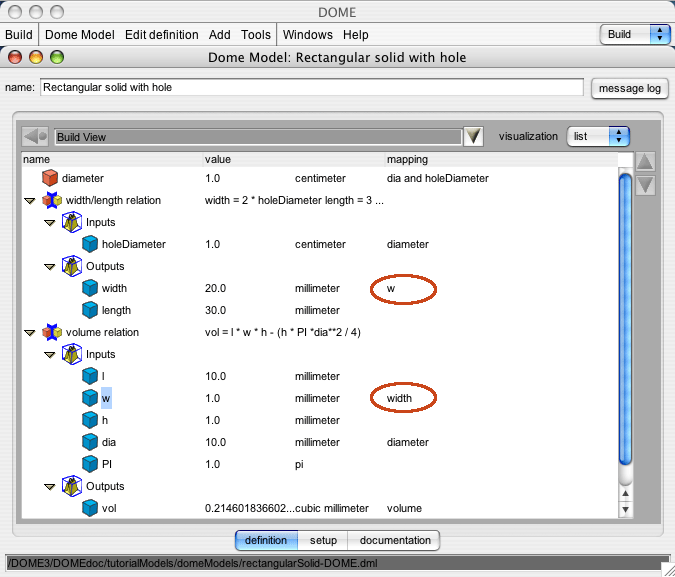This screenshot has width=675, height=577.
Task: Switch to the definition tab
Action: pyautogui.click(x=266, y=540)
